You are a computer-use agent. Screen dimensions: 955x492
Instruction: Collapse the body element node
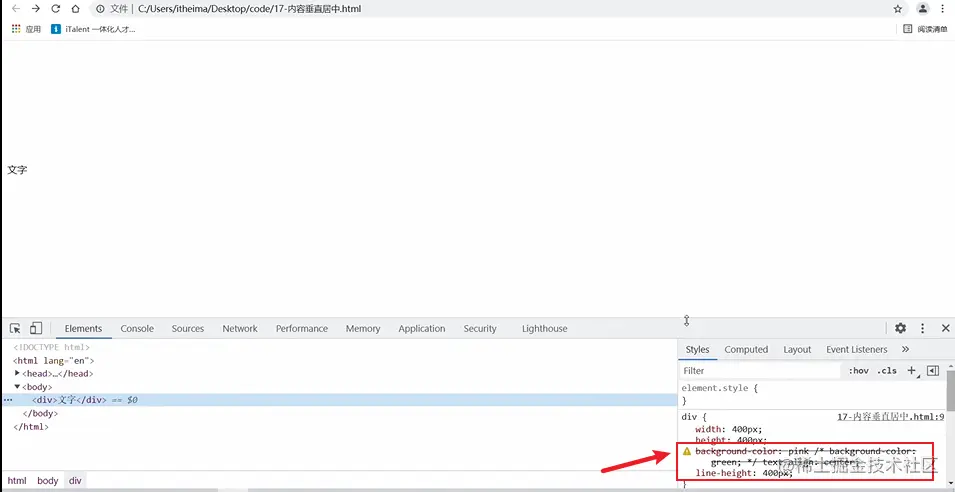point(18,387)
